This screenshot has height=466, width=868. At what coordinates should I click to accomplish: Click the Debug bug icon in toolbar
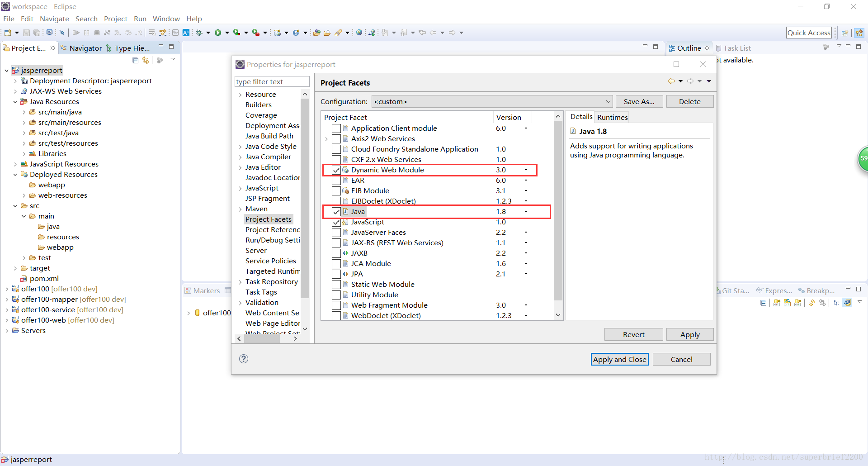[199, 33]
